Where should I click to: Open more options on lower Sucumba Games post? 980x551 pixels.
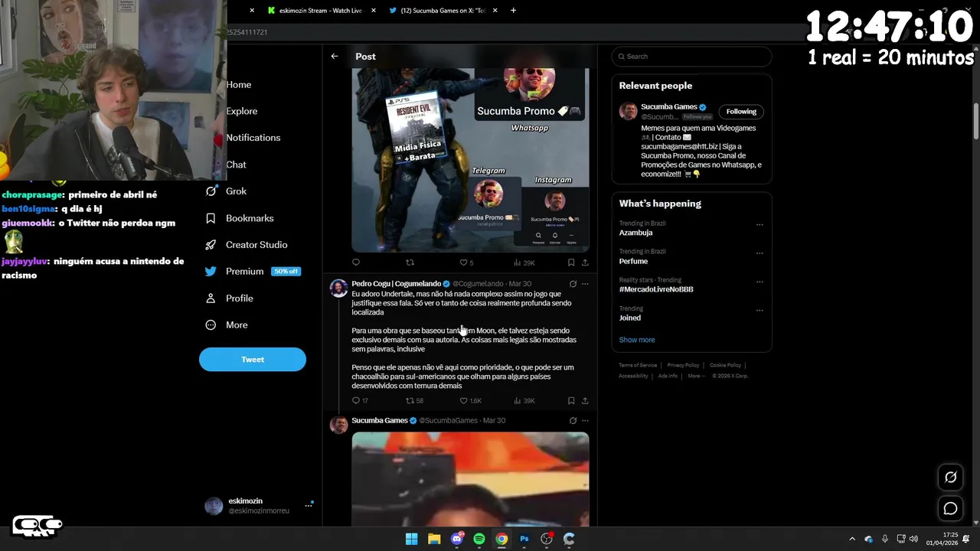pyautogui.click(x=585, y=420)
